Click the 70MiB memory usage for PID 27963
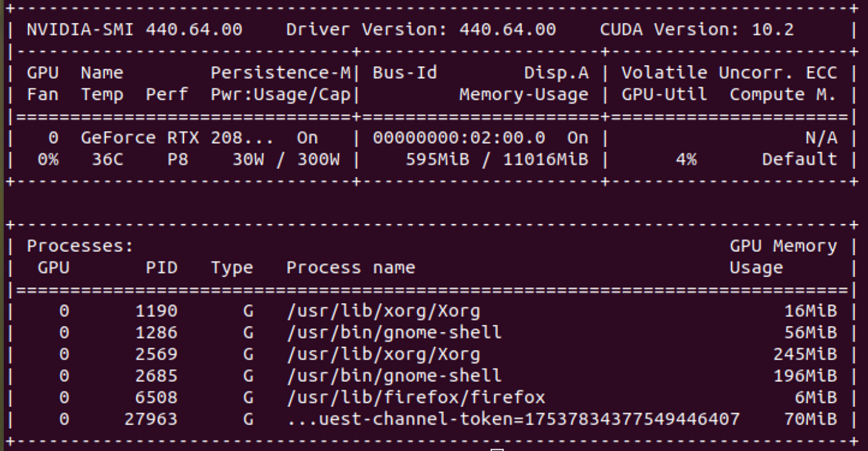Screen dimensions: 868x451 point(810,419)
